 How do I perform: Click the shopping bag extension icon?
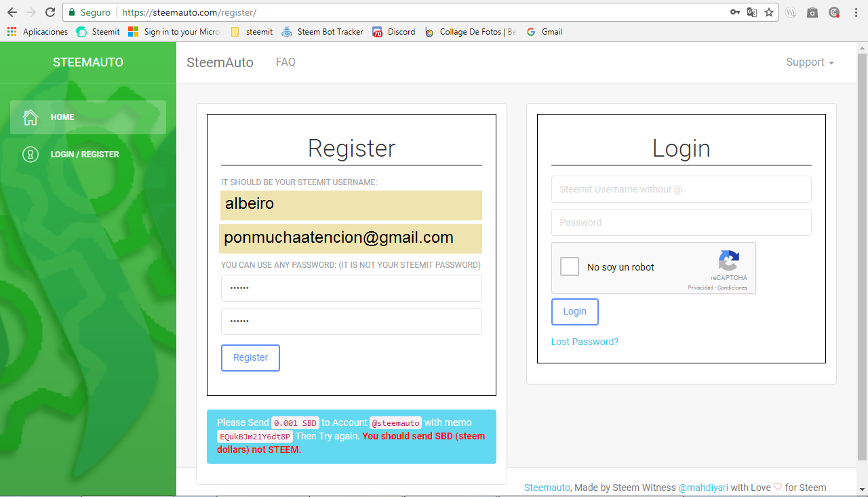(x=812, y=12)
